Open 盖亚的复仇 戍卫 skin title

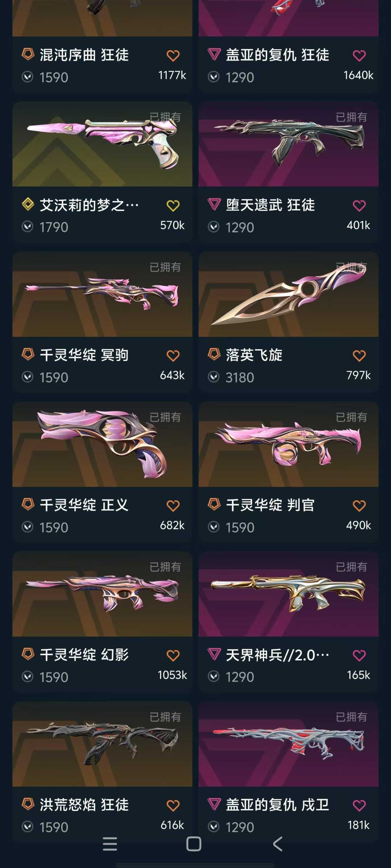coord(277,805)
